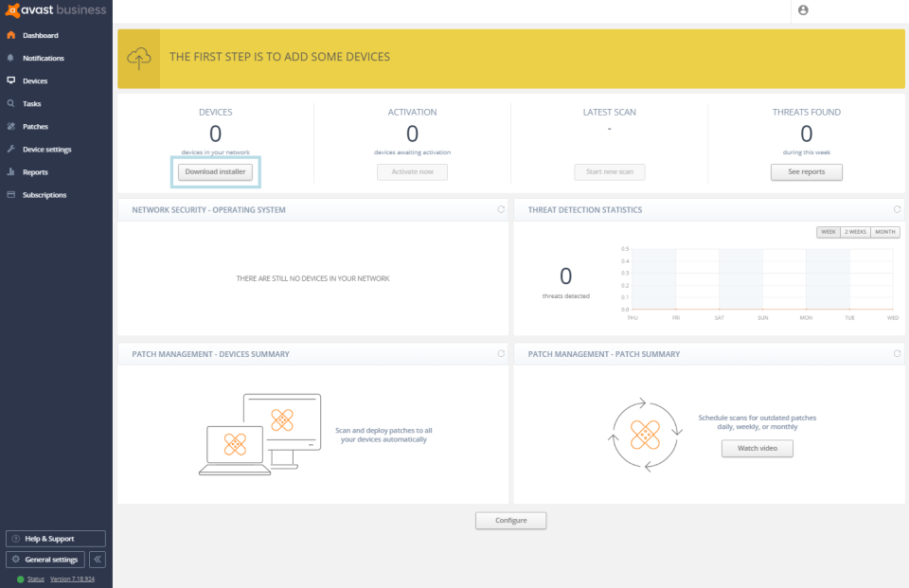Open the Notifications bell icon
909x588 pixels.
click(11, 58)
